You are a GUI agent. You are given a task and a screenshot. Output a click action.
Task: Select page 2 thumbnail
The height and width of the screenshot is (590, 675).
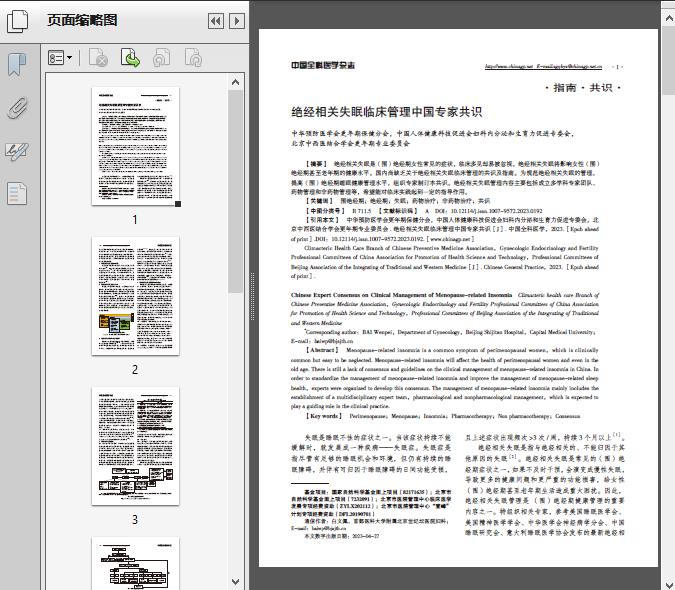pyautogui.click(x=135, y=296)
